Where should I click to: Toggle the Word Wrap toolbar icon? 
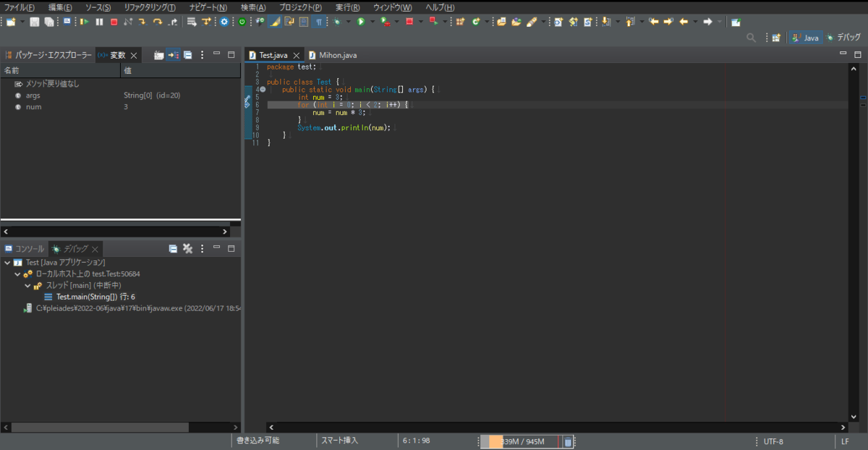click(x=289, y=22)
